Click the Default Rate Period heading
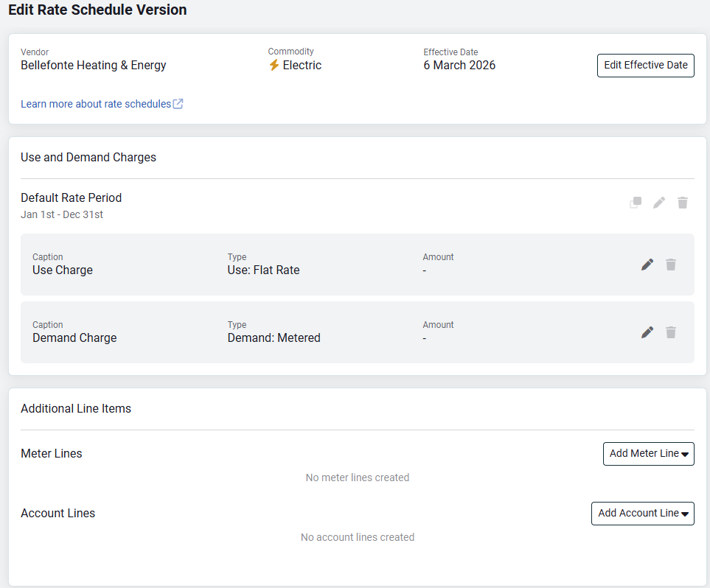Viewport: 710px width, 588px height. [x=71, y=198]
